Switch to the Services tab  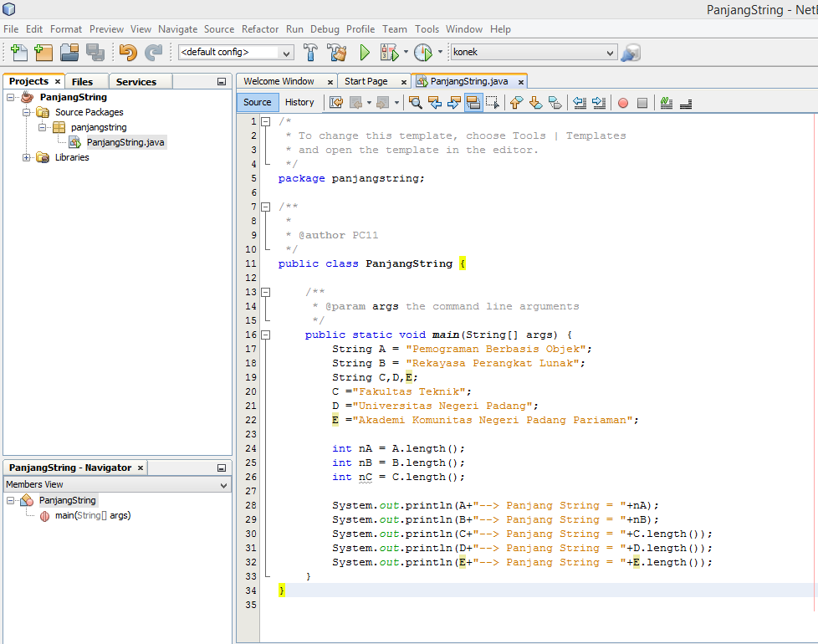(x=136, y=82)
